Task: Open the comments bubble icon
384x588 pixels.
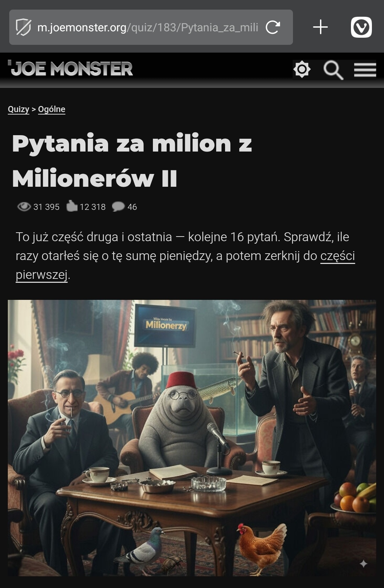Action: click(x=118, y=207)
